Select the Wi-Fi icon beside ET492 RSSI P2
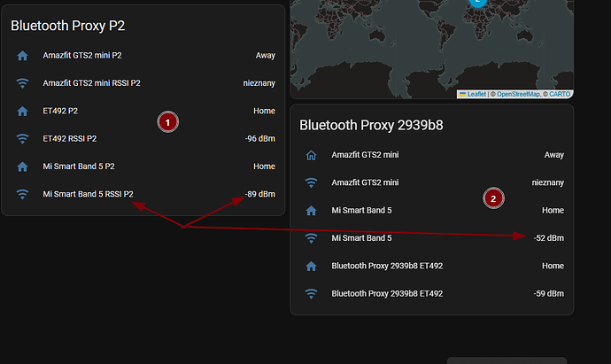This screenshot has width=611, height=364. 22,138
